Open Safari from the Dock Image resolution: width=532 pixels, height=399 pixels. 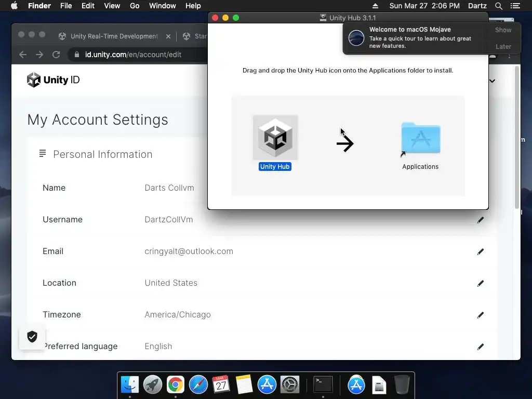point(198,385)
